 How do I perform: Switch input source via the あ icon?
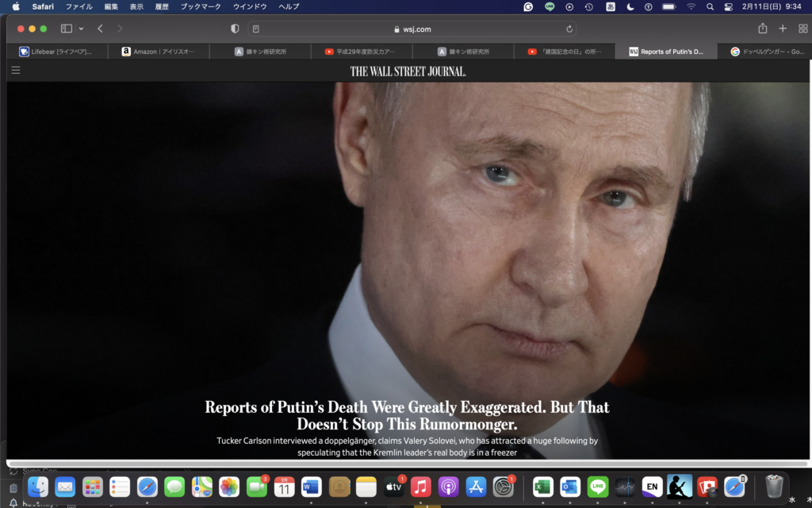coord(611,7)
